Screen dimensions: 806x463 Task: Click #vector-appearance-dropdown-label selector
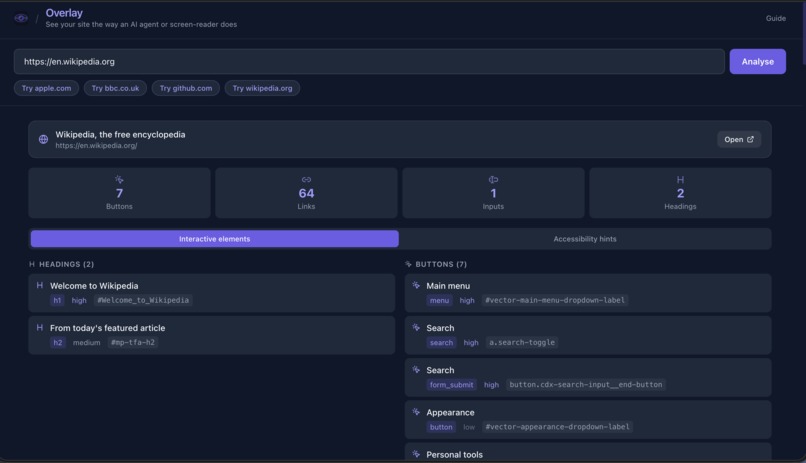[x=557, y=427]
